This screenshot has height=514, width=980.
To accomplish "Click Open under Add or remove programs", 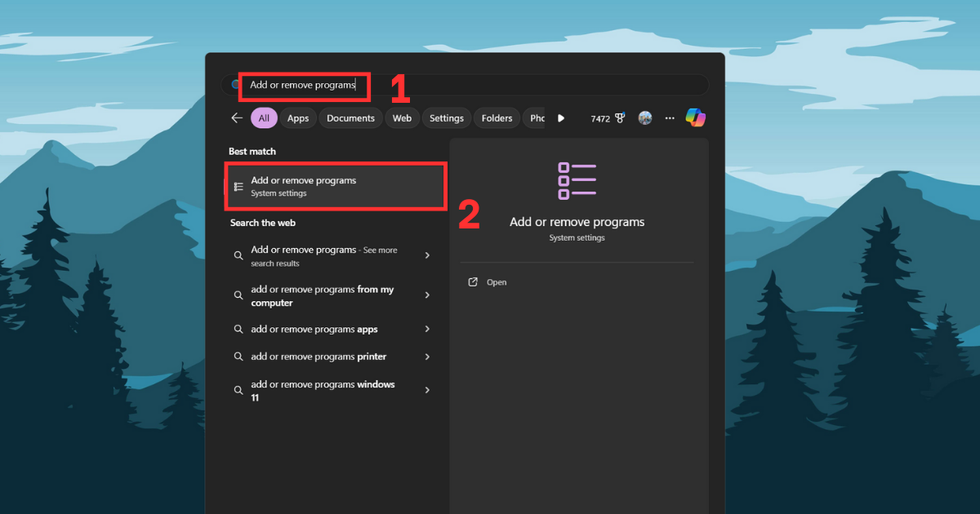I will point(497,281).
